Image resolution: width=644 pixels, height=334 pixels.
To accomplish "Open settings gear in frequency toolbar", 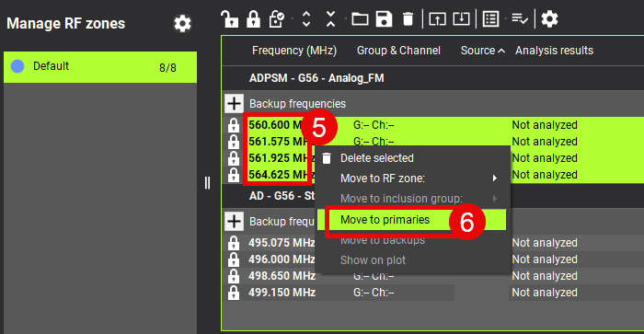I will point(549,19).
